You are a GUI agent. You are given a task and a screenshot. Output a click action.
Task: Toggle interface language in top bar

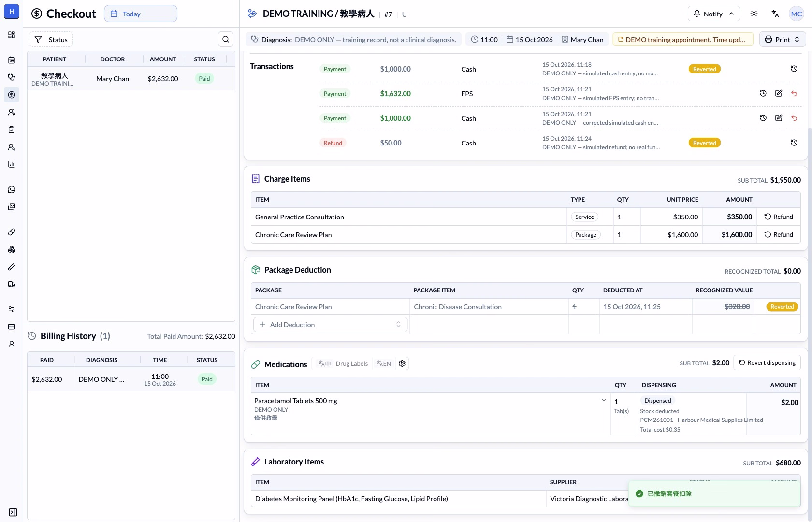[x=775, y=14]
